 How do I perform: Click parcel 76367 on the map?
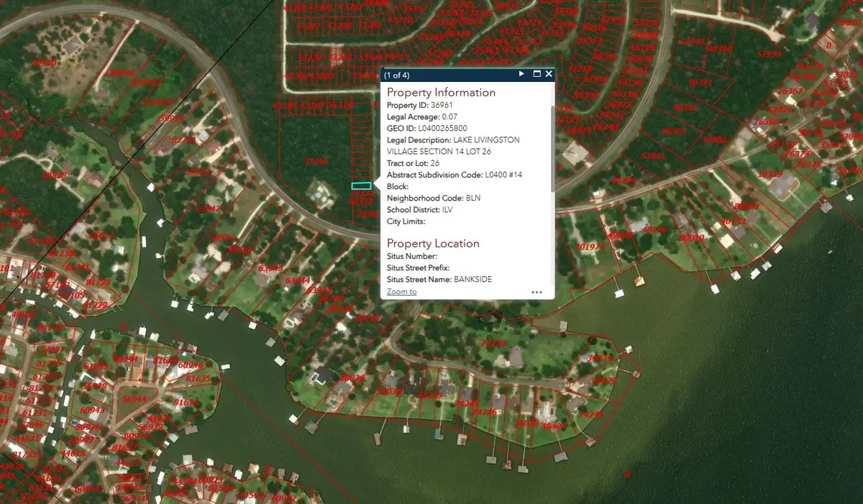(791, 91)
